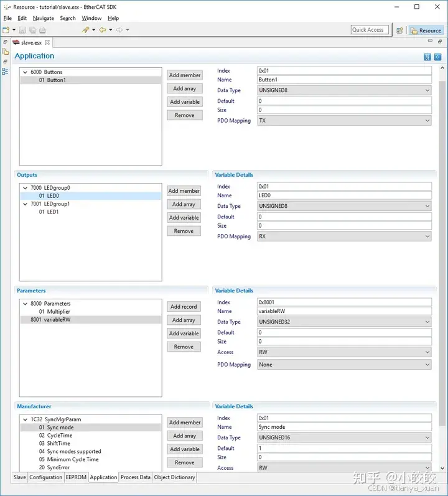Open Button1 Data Type UNSIGNED8 dropdown

click(344, 90)
